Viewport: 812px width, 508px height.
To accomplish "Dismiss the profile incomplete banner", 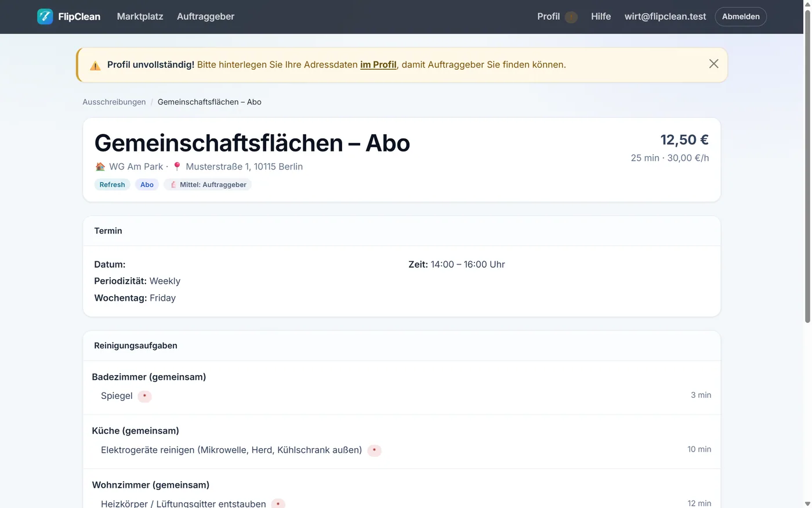I will pos(713,64).
